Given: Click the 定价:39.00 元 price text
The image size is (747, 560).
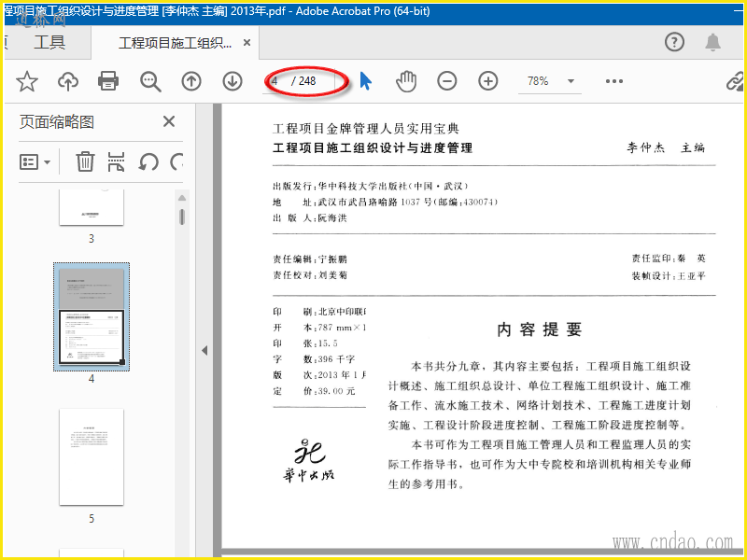Looking at the screenshot, I should click(x=315, y=391).
